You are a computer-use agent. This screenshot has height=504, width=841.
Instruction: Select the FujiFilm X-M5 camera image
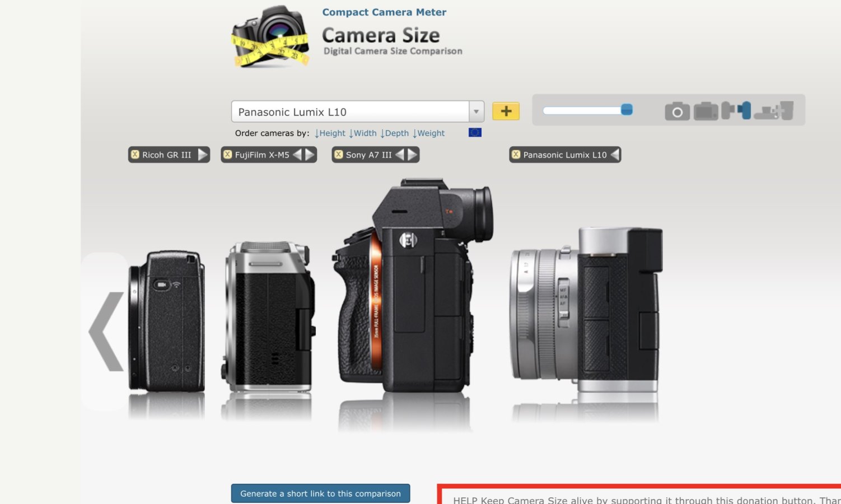pos(269,316)
